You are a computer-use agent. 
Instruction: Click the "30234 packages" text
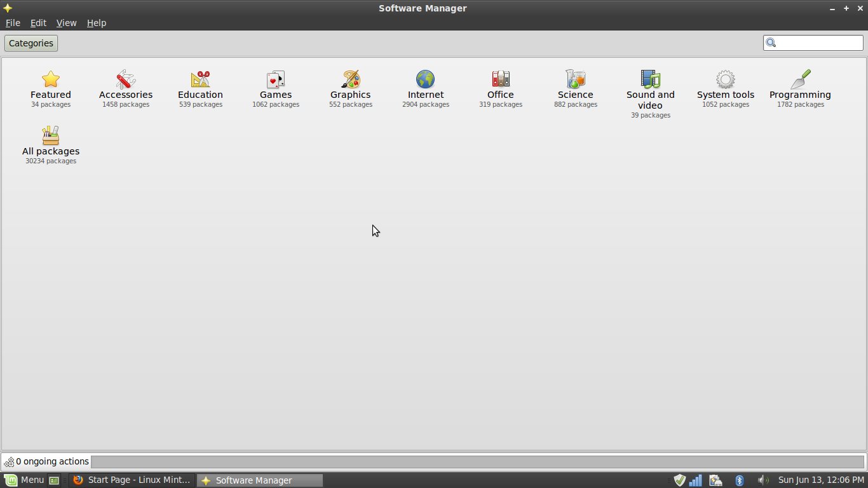(51, 161)
